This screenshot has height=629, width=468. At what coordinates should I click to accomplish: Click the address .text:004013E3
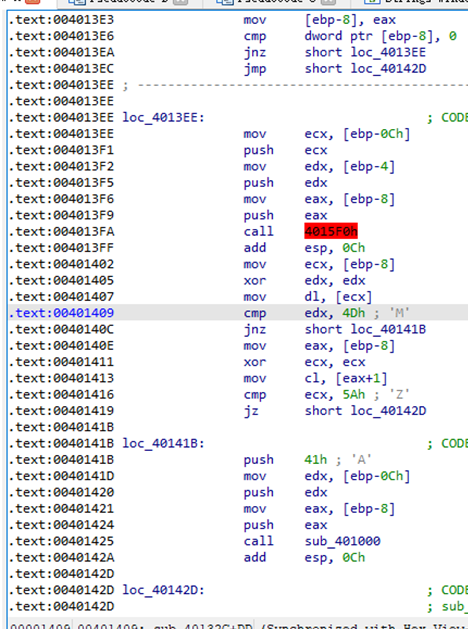click(61, 20)
